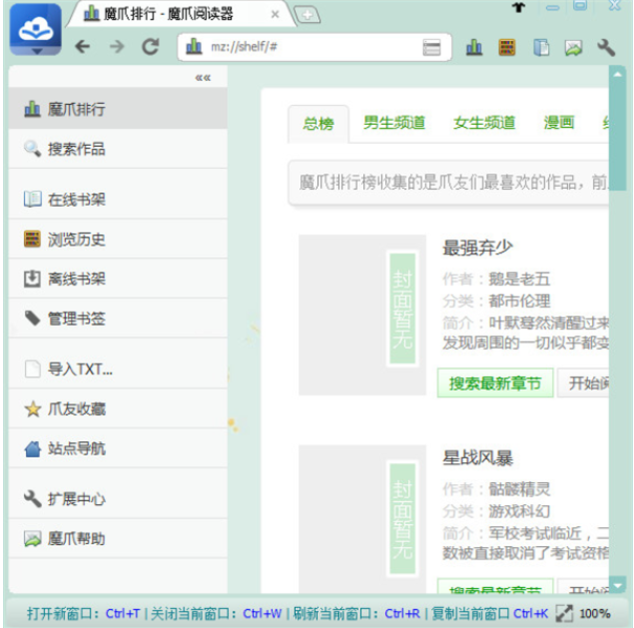Click the vertical scrollbar down arrow

click(617, 585)
